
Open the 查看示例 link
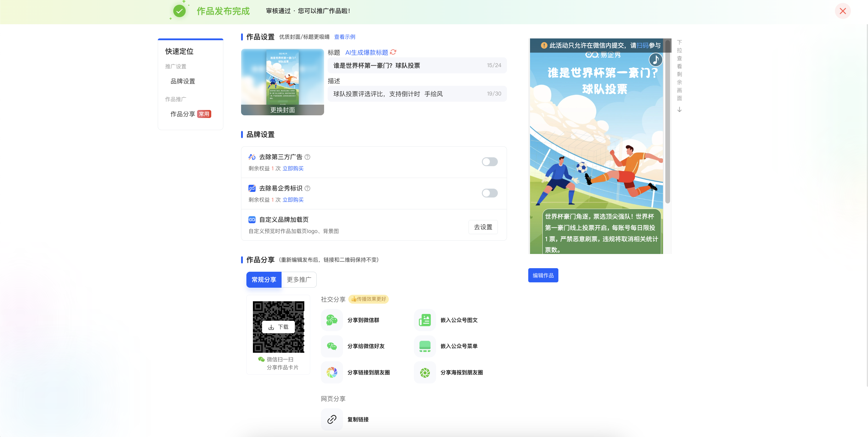pyautogui.click(x=344, y=37)
